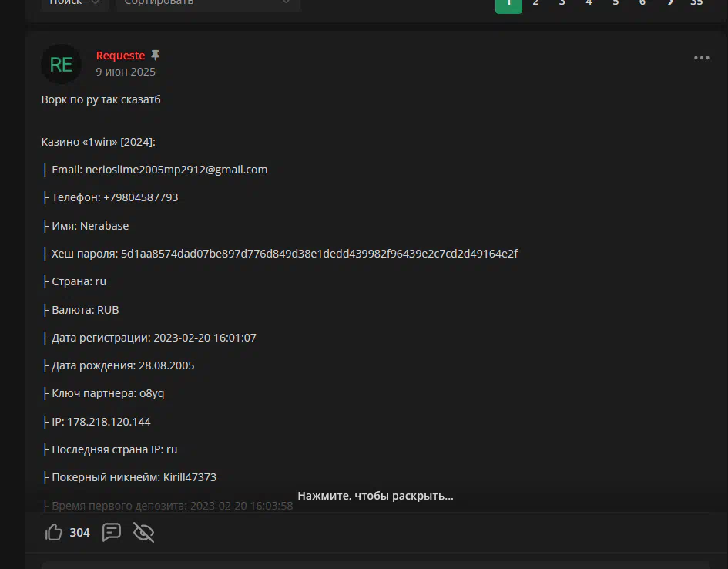Click the text Ворк по ру так сказатб
728x569 pixels.
(x=101, y=99)
